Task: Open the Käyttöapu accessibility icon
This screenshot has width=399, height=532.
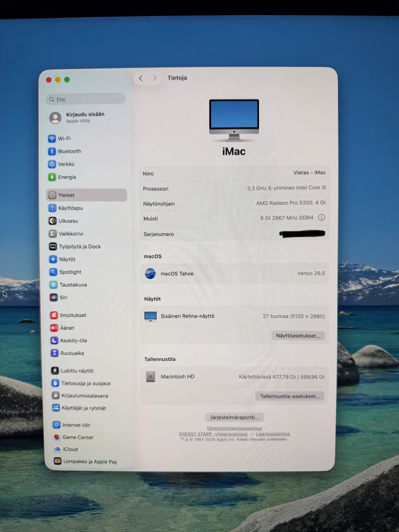Action: coord(52,208)
